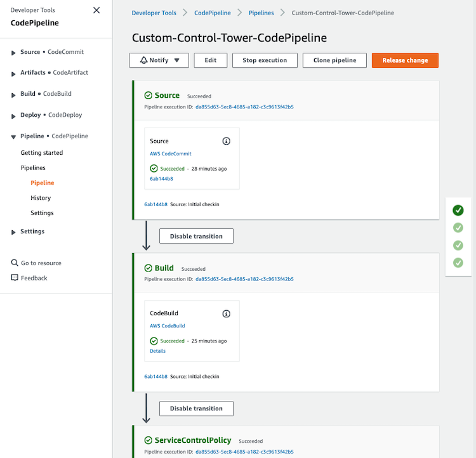
Task: Collapse the Pipeline CodePipeline section
Action: [13, 137]
